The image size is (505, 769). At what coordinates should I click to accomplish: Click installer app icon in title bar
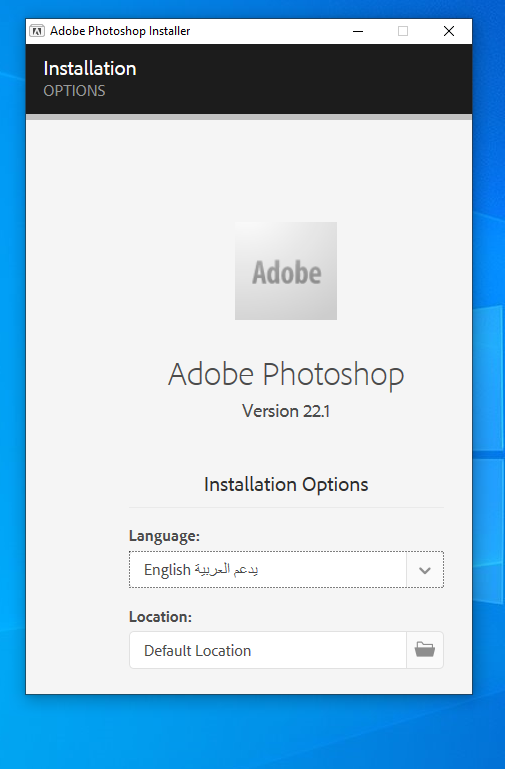pos(37,31)
